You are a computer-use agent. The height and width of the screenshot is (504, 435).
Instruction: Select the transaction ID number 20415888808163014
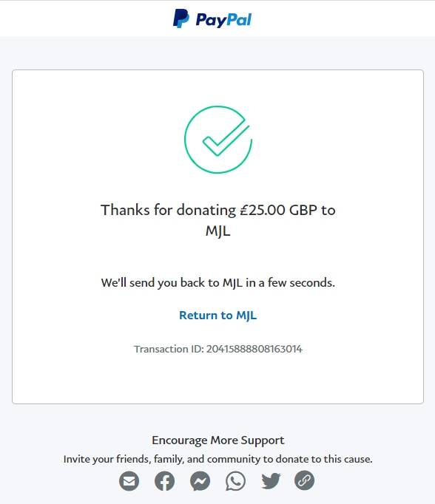(x=254, y=349)
